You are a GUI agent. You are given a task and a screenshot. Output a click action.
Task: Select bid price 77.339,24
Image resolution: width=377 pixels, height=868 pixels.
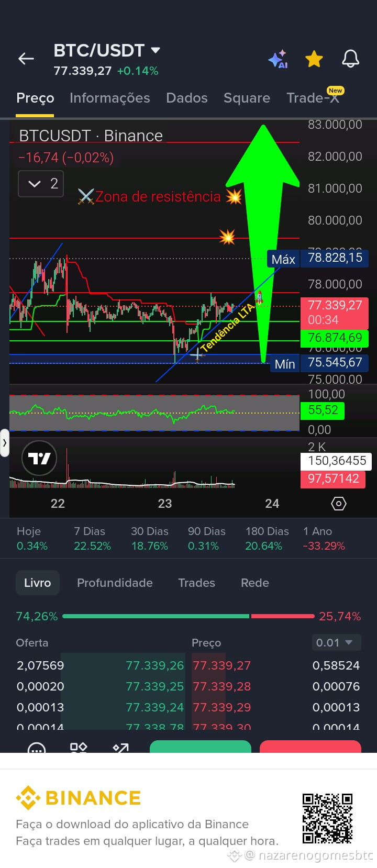[154, 707]
